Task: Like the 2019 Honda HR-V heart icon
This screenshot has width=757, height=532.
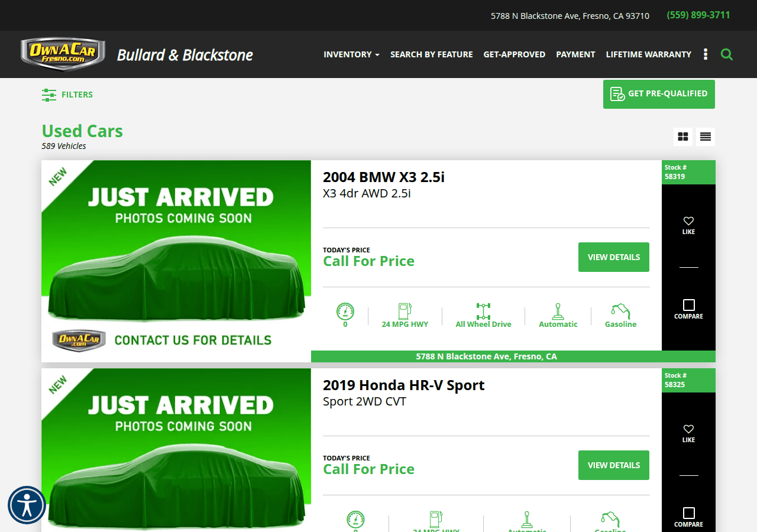Action: coord(688,429)
